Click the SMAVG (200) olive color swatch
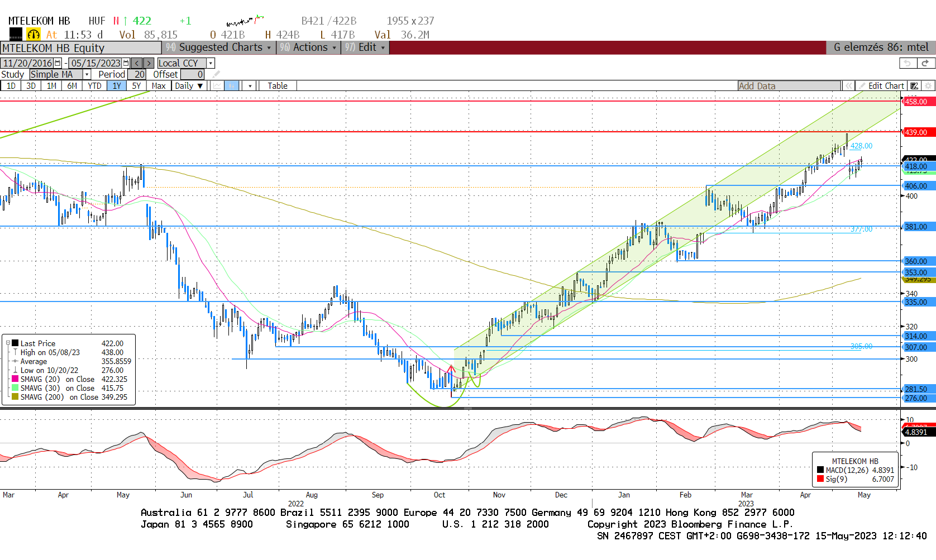The image size is (936, 560). point(15,397)
